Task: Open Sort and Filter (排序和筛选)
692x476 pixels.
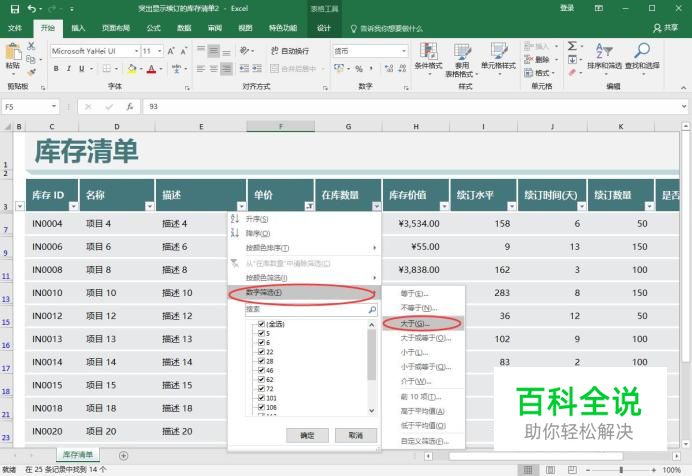Action: coord(604,57)
